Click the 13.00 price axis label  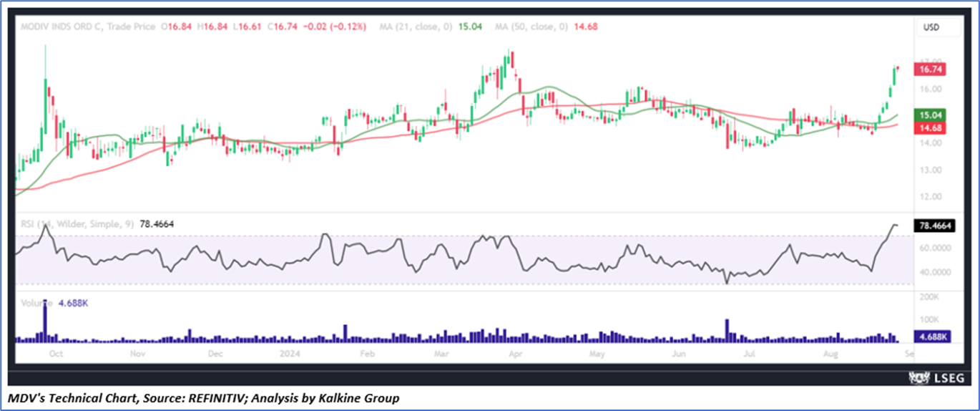(930, 170)
